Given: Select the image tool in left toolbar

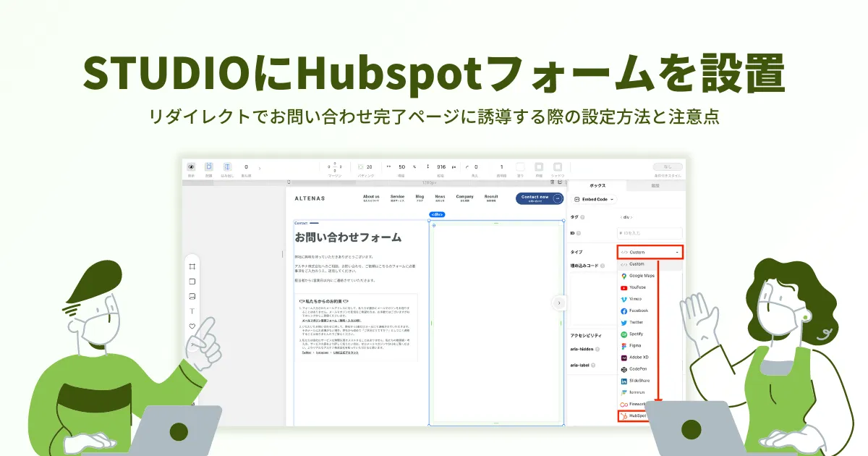Looking at the screenshot, I should point(192,297).
